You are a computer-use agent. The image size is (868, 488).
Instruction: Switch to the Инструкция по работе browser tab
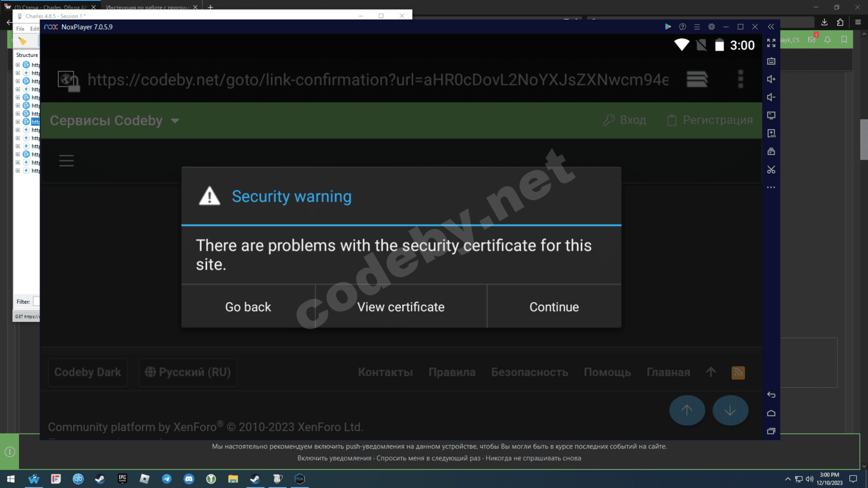click(143, 8)
